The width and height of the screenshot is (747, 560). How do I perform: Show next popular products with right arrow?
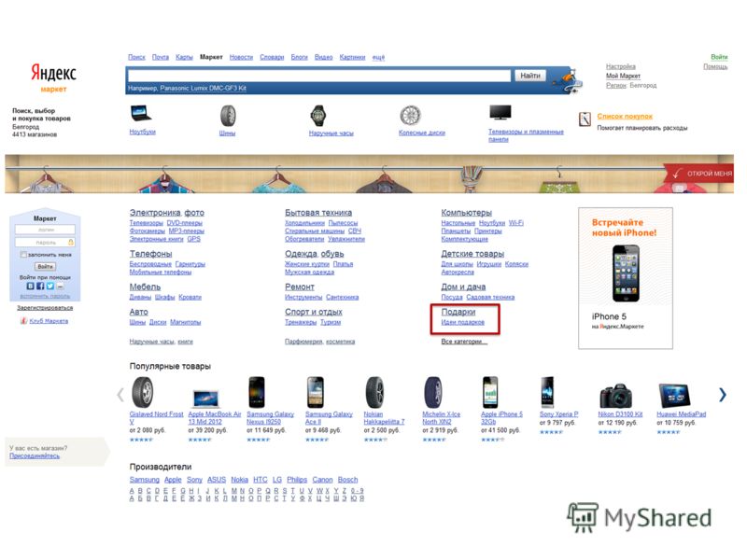(x=723, y=394)
